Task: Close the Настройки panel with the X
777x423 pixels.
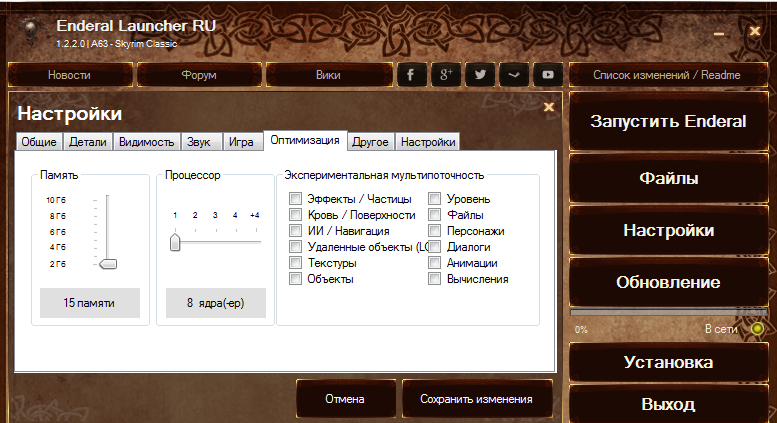Action: pos(548,107)
